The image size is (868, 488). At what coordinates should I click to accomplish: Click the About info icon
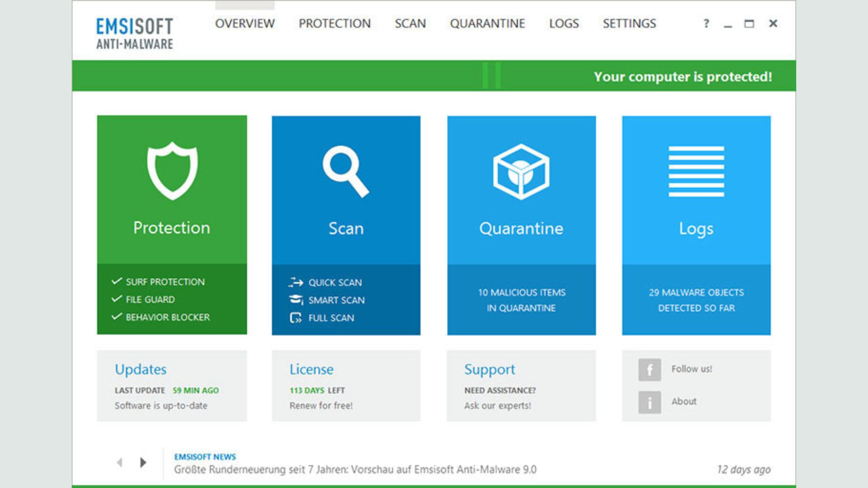click(650, 402)
